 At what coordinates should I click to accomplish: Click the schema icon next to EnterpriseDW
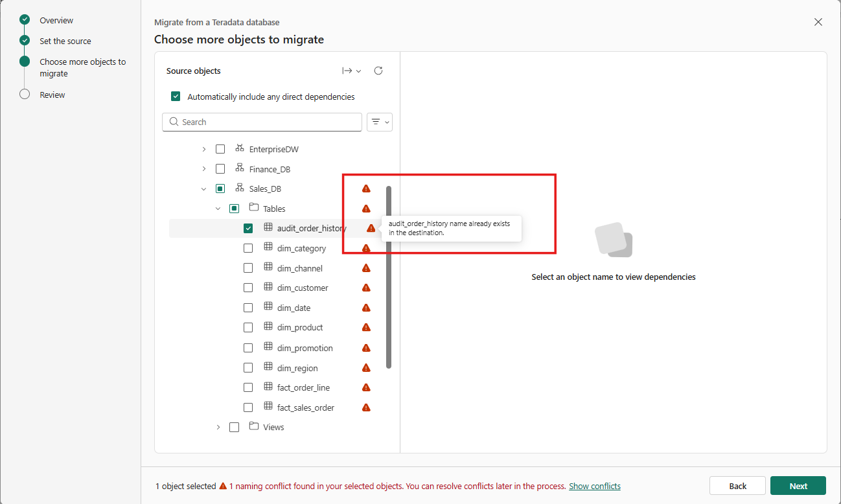pos(240,148)
